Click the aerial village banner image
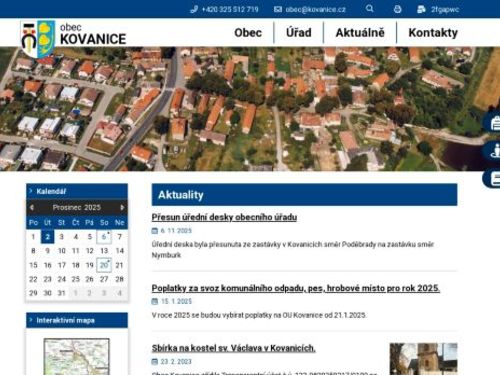The image size is (500, 375). coord(250,109)
